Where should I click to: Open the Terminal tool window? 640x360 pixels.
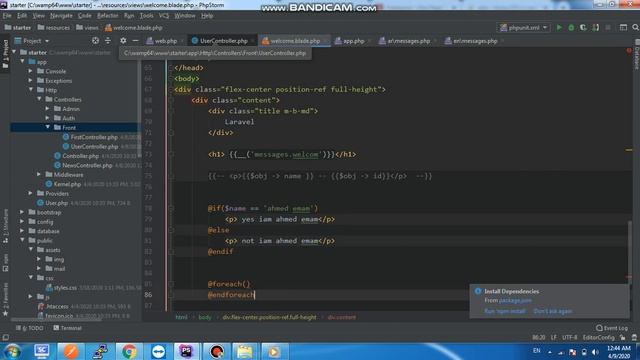67,328
